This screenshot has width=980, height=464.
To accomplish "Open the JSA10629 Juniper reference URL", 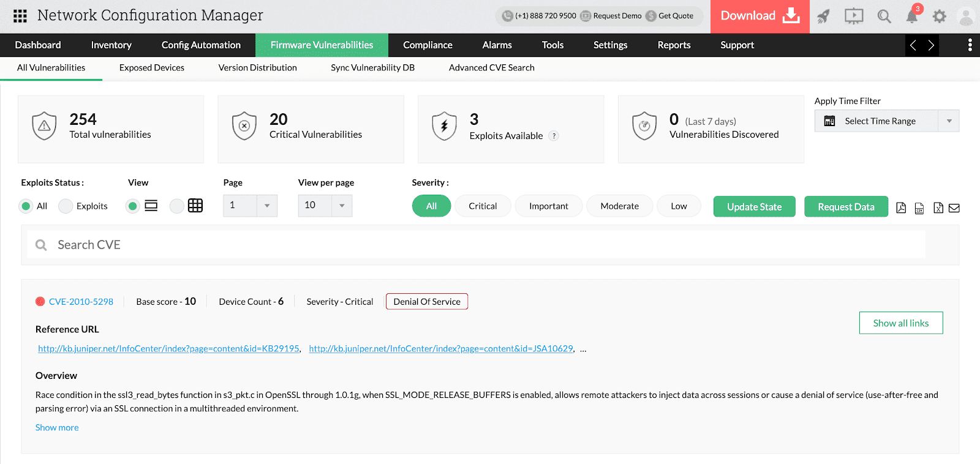I will click(441, 349).
